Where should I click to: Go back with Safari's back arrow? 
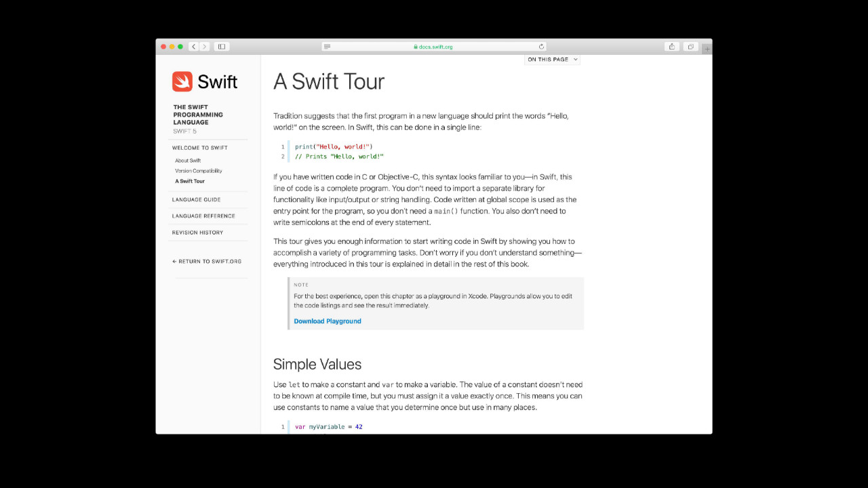pos(194,47)
